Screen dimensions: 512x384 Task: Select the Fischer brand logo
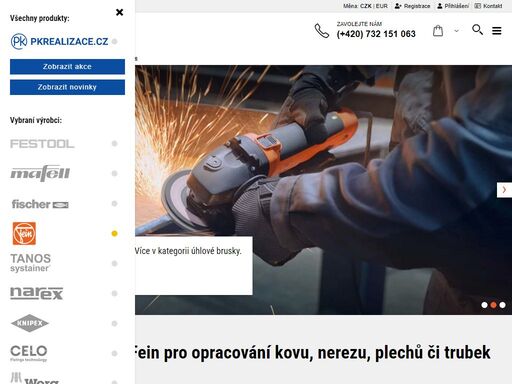pos(40,204)
